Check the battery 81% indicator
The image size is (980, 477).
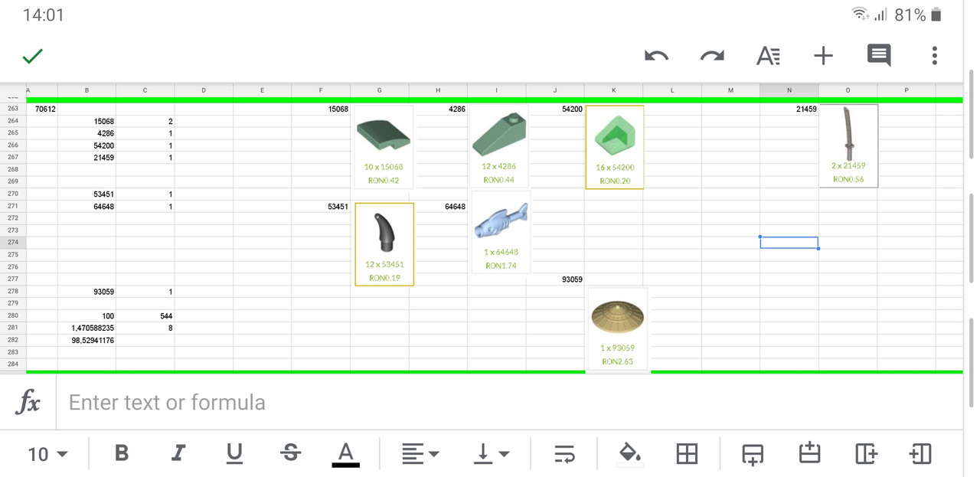tap(918, 15)
